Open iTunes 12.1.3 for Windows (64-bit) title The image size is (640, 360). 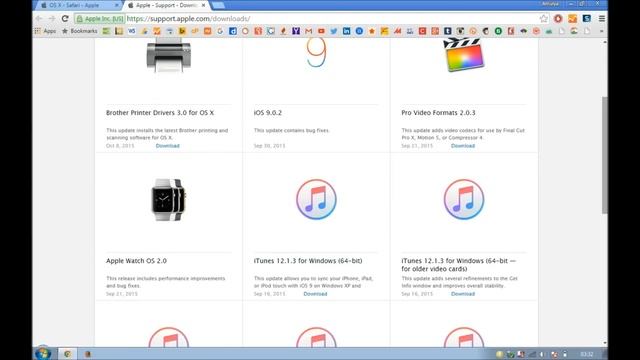308,261
